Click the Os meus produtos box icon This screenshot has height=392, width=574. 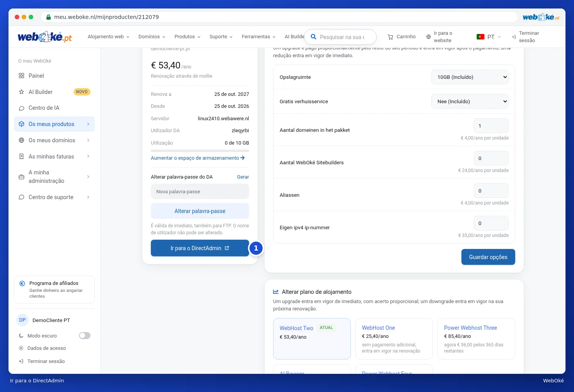(21, 124)
